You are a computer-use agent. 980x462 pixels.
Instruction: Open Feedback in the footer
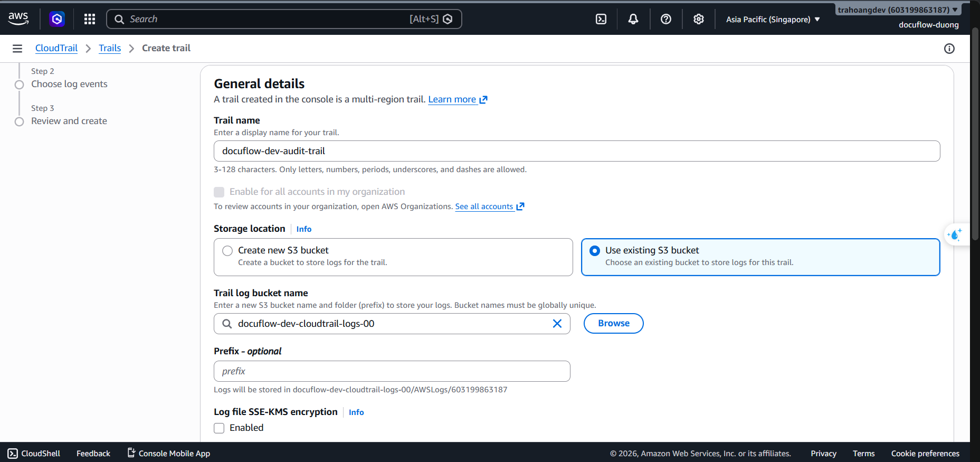point(93,454)
